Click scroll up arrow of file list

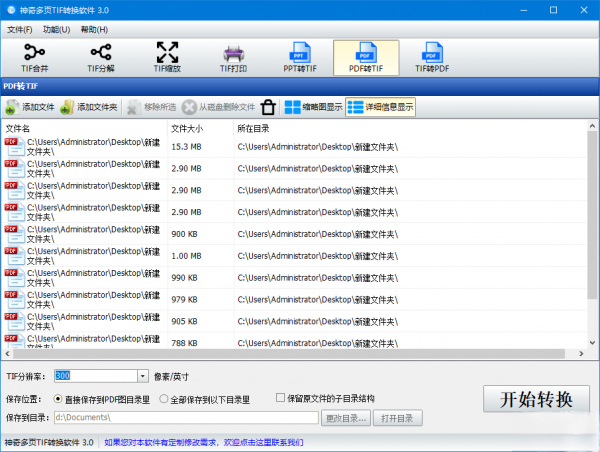592,126
